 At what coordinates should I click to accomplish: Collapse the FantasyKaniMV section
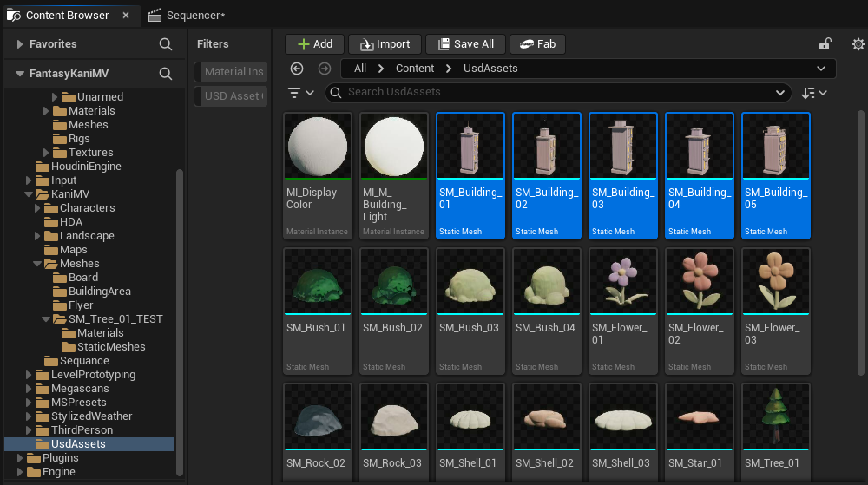coord(20,74)
